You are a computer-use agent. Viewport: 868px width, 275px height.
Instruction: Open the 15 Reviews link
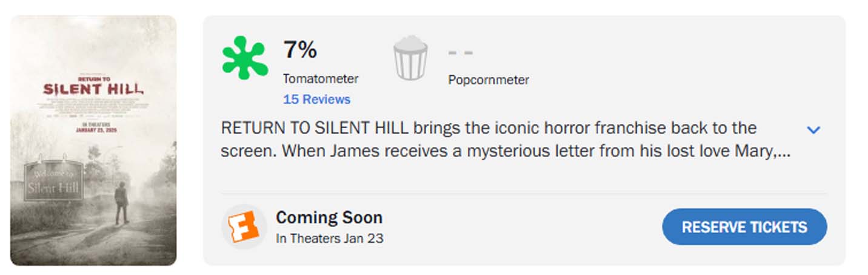pyautogui.click(x=316, y=100)
